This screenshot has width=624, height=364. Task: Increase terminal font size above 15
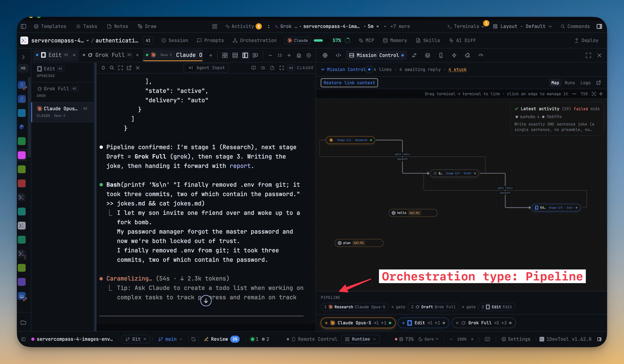point(289,55)
